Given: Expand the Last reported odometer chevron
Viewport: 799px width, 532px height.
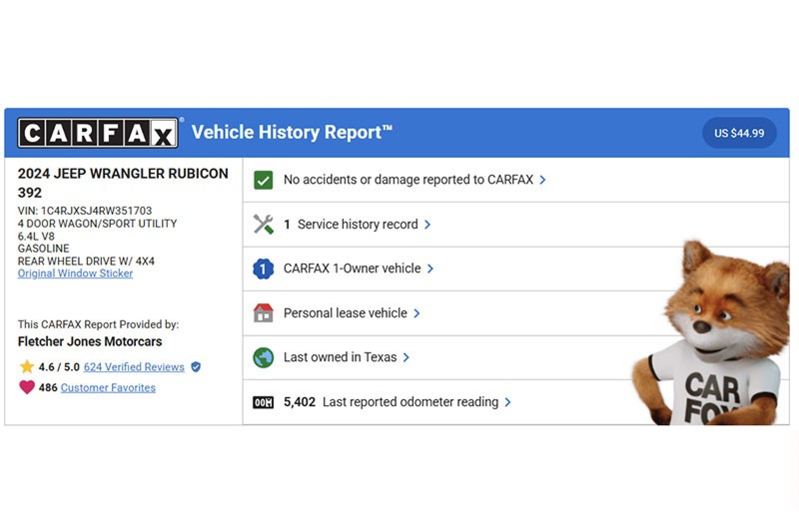Looking at the screenshot, I should point(508,402).
